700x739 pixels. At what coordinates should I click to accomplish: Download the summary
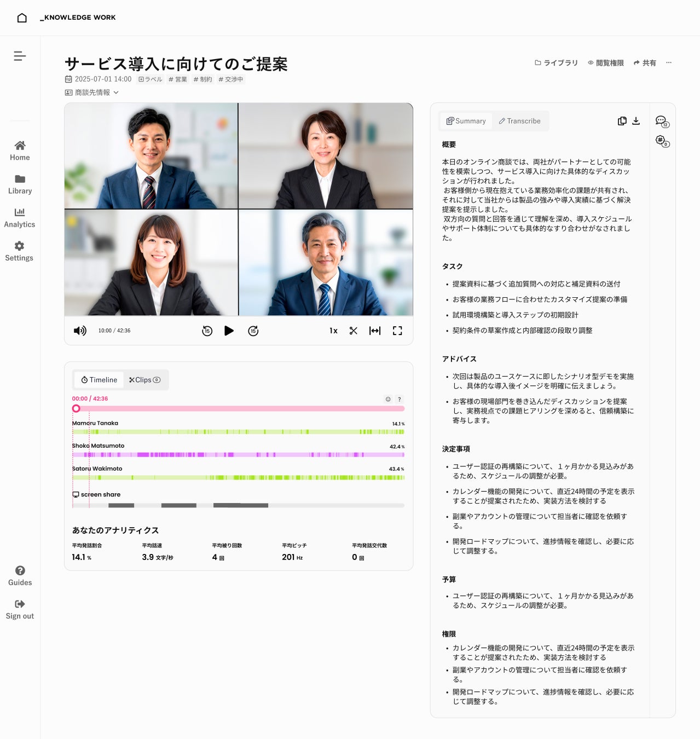pos(636,121)
